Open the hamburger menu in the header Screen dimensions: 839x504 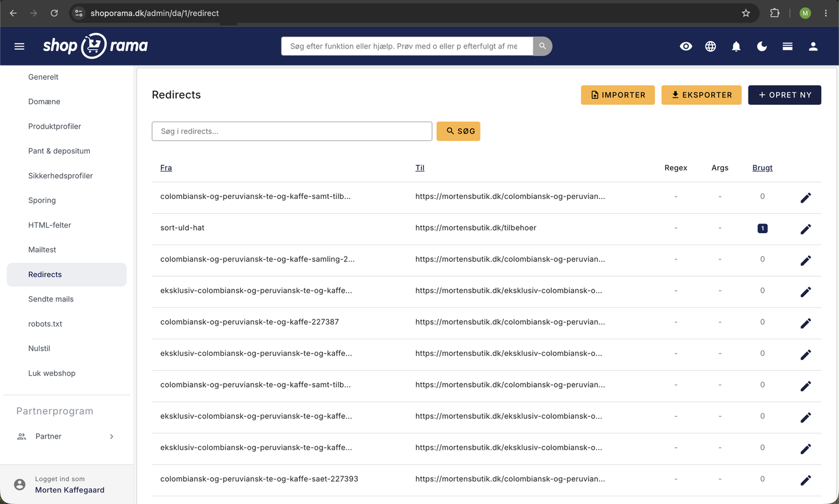click(19, 46)
